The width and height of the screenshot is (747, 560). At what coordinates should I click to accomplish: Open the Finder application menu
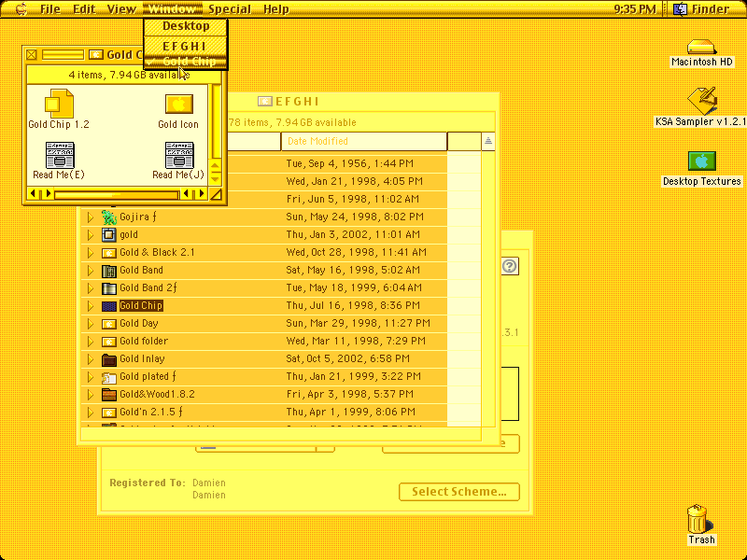coord(702,9)
